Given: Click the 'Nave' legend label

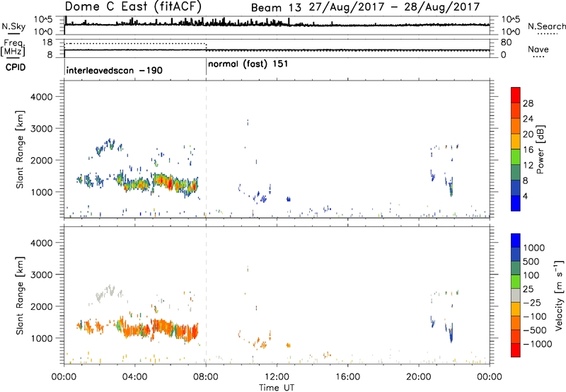Looking at the screenshot, I should point(538,50).
